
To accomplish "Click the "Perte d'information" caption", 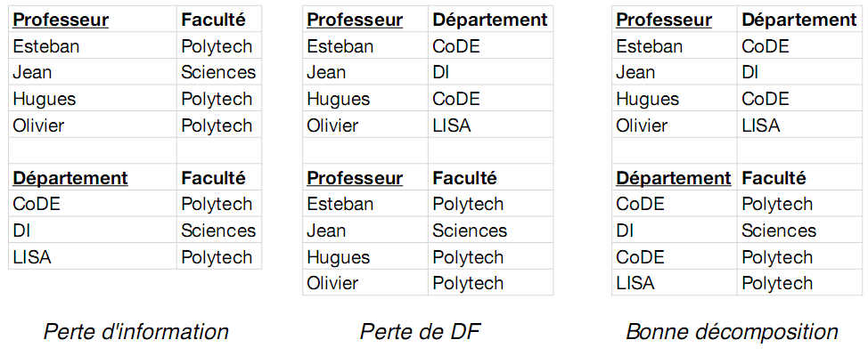I will coord(136,332).
